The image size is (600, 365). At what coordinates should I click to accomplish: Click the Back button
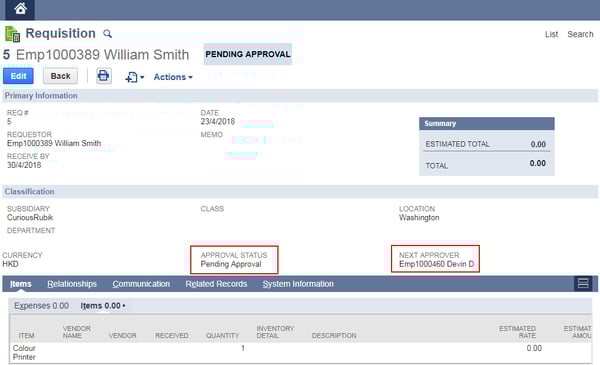pyautogui.click(x=60, y=76)
